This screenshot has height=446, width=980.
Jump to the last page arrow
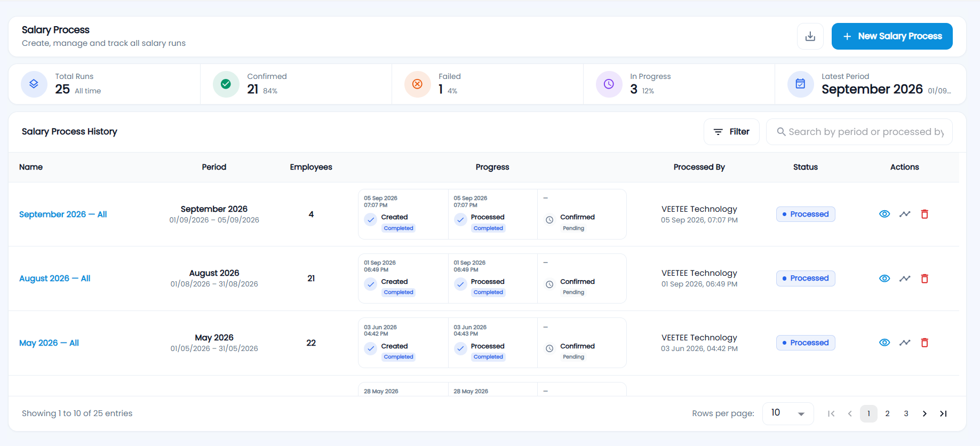click(943, 413)
